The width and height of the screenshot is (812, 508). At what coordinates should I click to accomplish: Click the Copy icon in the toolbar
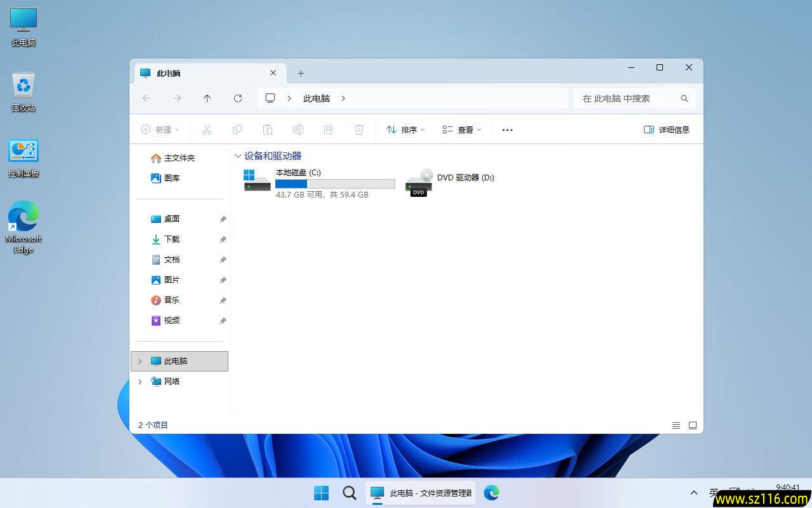coord(237,130)
